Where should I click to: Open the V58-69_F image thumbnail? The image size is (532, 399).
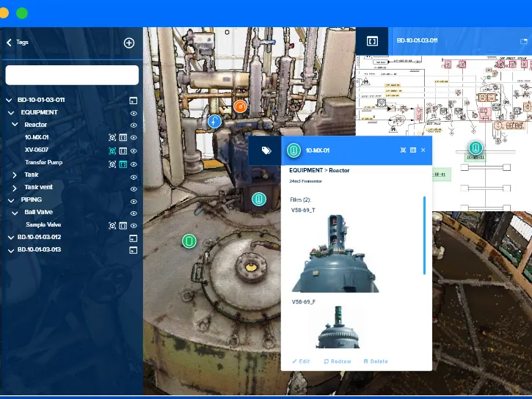(338, 327)
